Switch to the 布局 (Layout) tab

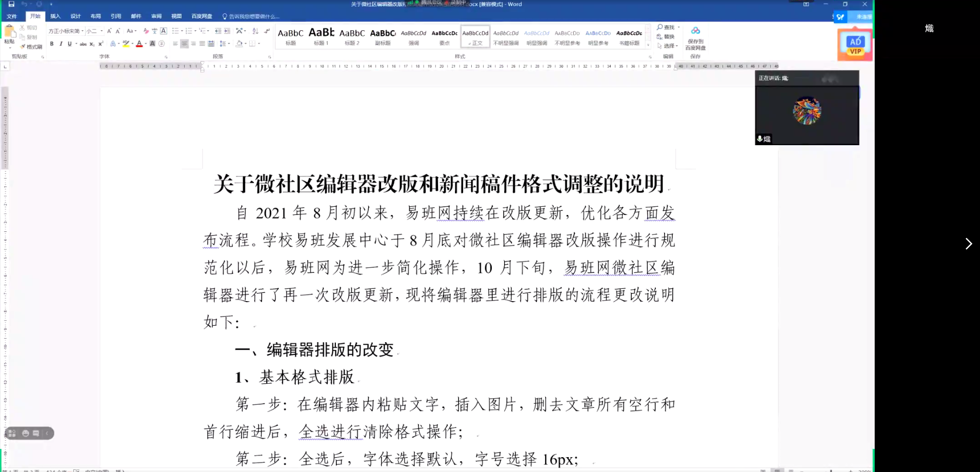click(95, 16)
